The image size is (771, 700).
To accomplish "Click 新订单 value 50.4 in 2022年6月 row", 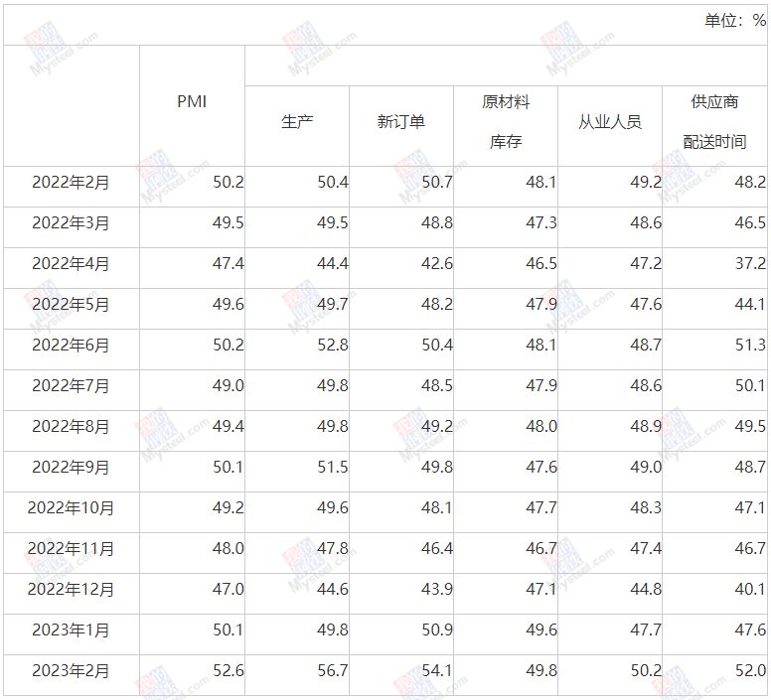I will click(436, 345).
